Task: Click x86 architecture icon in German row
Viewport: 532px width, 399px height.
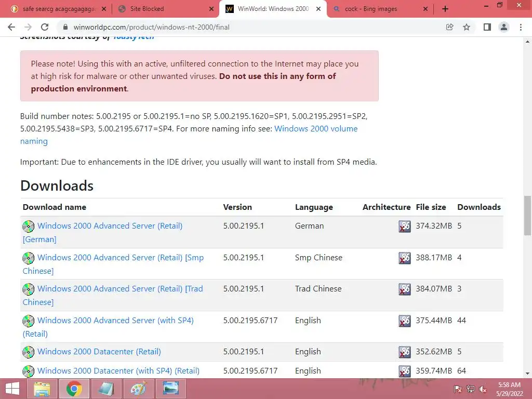Action: tap(404, 227)
